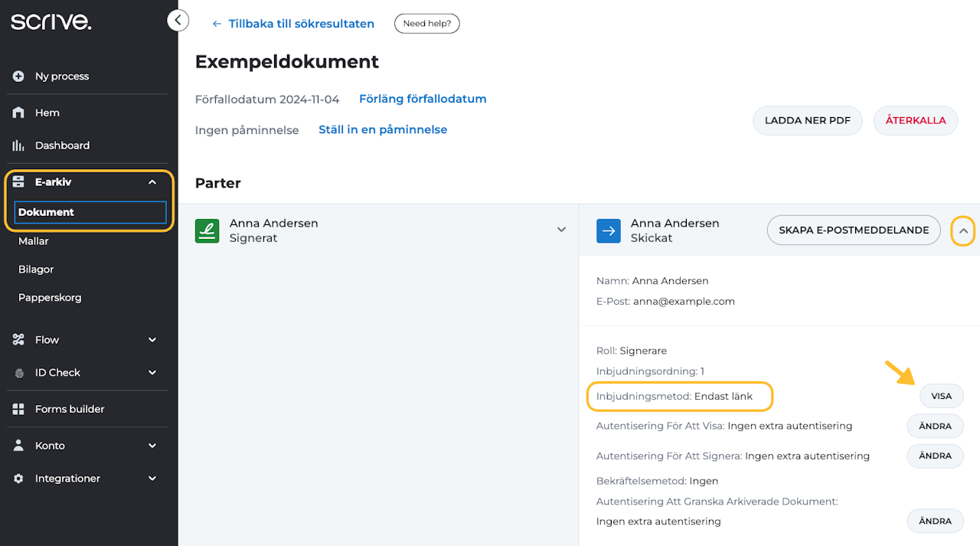The width and height of the screenshot is (980, 546).
Task: Click the Hem home icon
Action: click(18, 113)
